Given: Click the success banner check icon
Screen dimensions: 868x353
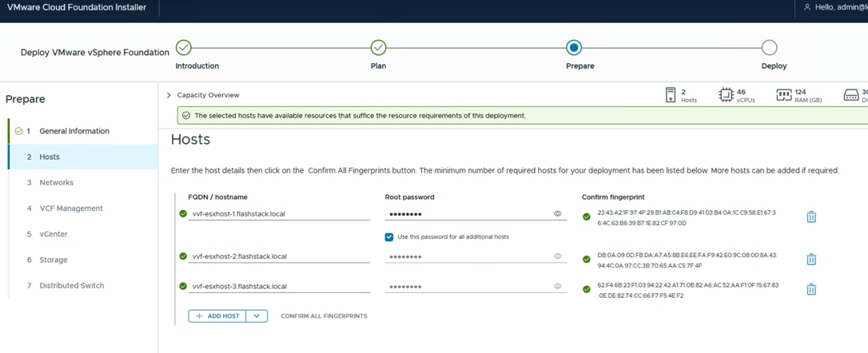Looking at the screenshot, I should [x=186, y=116].
